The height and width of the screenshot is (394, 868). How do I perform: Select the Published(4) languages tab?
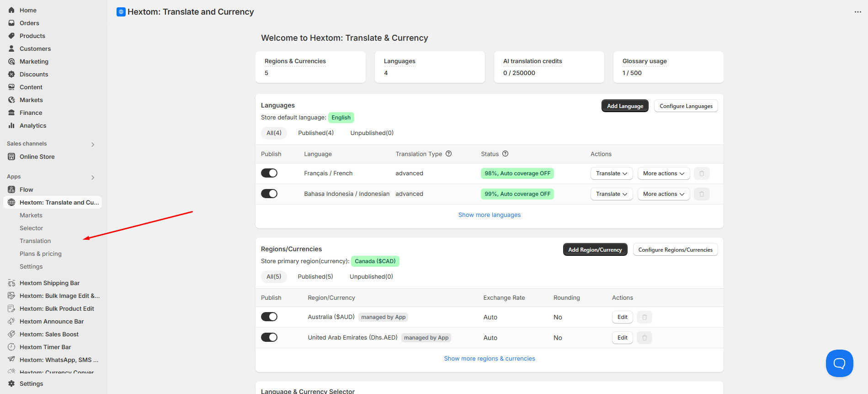316,133
